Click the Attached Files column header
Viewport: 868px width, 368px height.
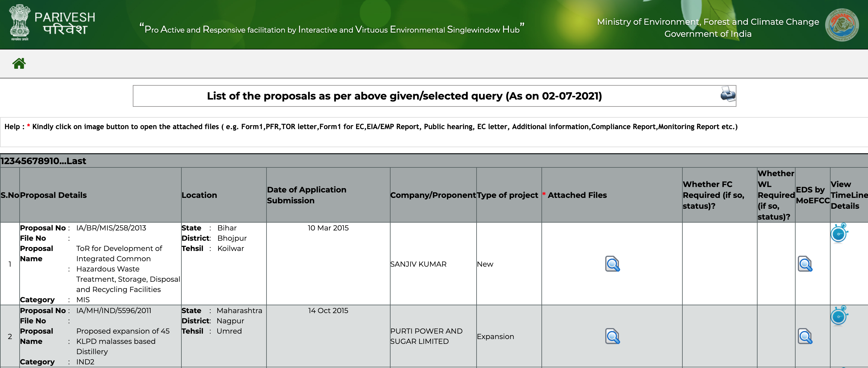576,195
